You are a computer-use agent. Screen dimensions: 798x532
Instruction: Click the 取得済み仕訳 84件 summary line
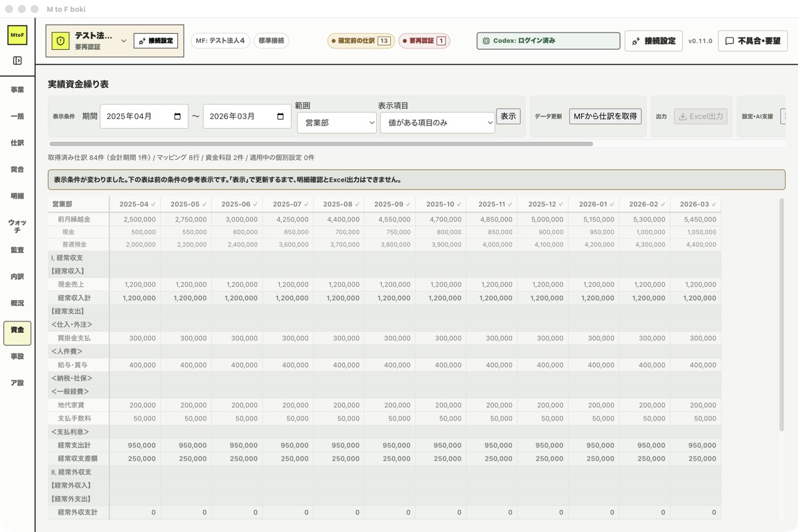click(x=181, y=158)
